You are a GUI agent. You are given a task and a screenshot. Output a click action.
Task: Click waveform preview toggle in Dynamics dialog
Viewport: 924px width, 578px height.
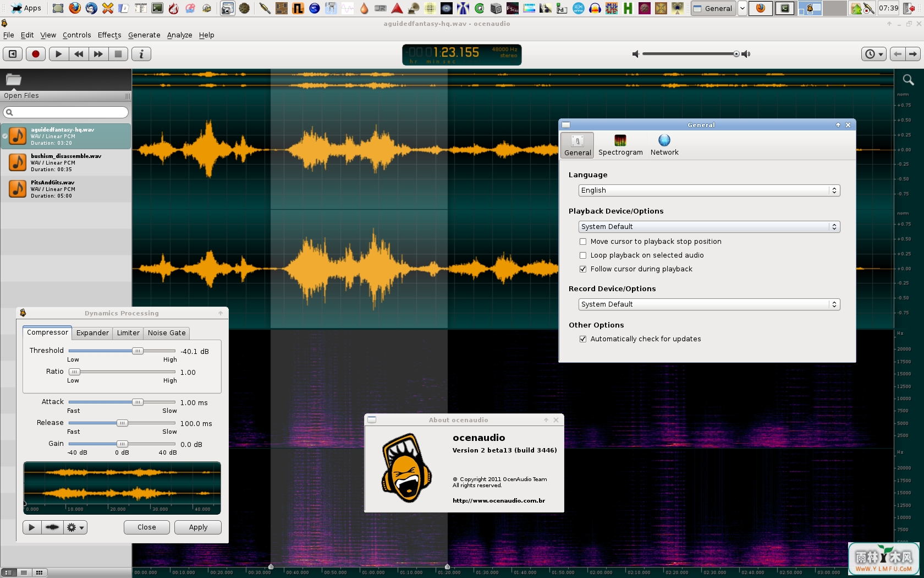pyautogui.click(x=52, y=527)
